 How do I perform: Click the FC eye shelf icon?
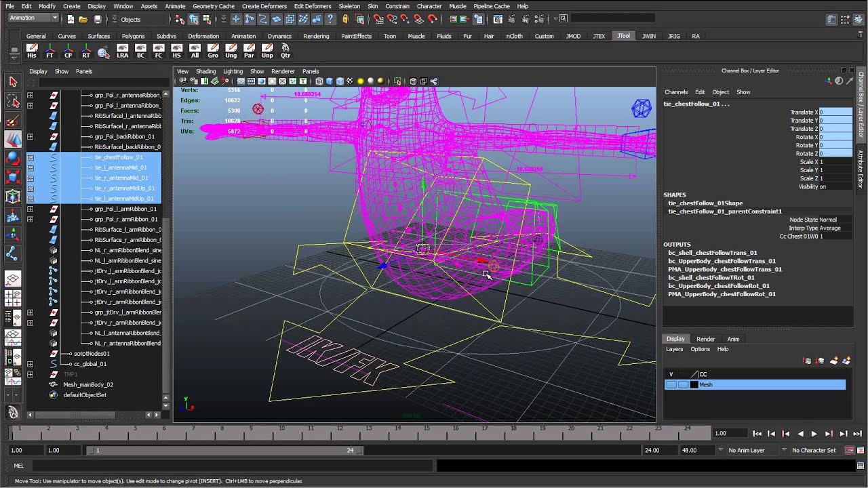coord(159,51)
